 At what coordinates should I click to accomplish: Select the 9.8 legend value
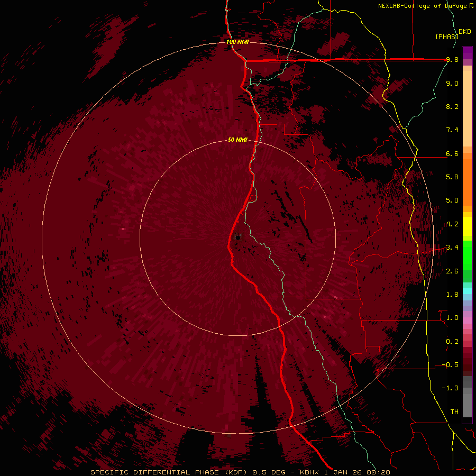click(452, 60)
